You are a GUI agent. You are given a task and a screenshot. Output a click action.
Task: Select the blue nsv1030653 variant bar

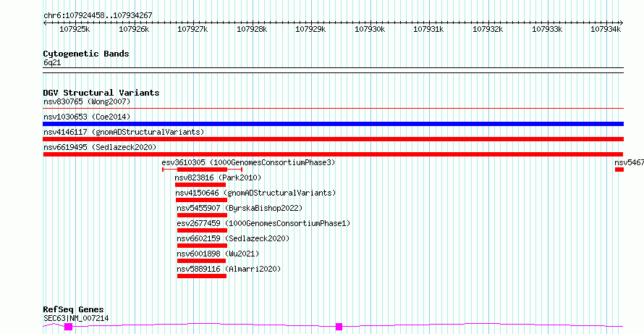tap(334, 124)
